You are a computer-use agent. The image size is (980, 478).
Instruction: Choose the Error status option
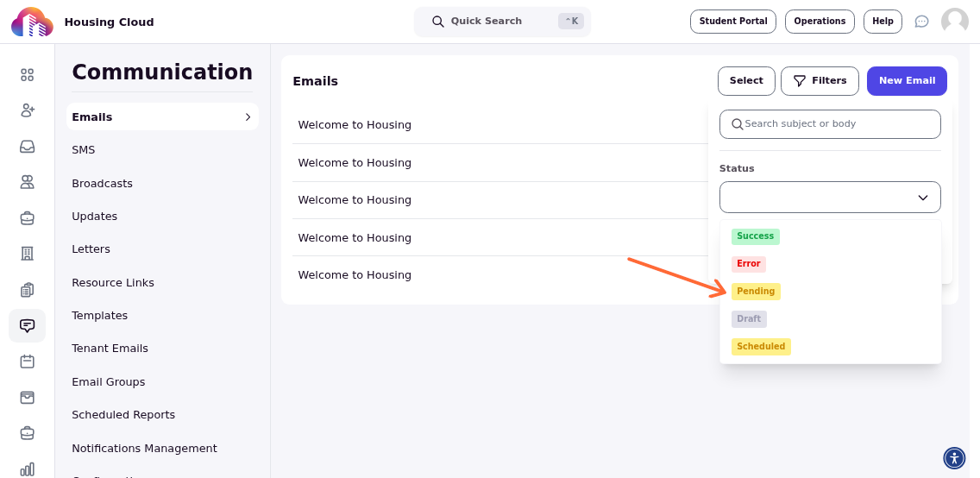pyautogui.click(x=748, y=264)
